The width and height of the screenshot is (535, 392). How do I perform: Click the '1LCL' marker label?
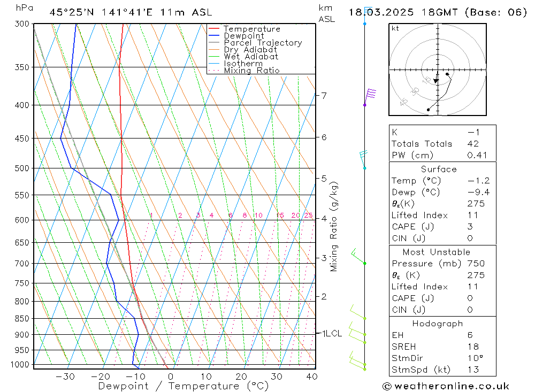coord(332,334)
